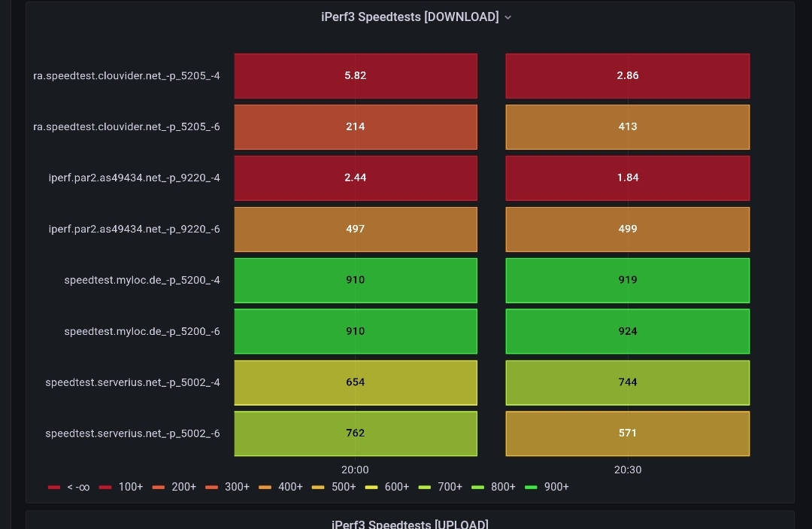Toggle the 400+ legend entry
Image resolution: width=812 pixels, height=529 pixels.
pos(280,487)
